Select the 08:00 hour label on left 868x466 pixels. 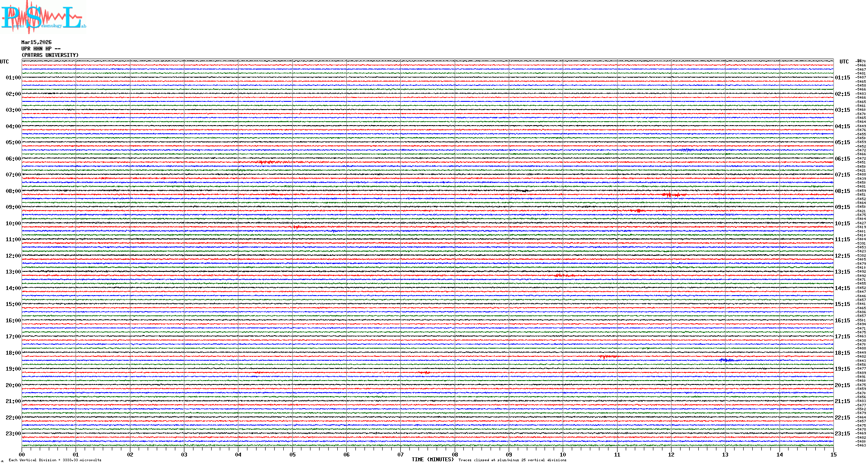(13, 191)
